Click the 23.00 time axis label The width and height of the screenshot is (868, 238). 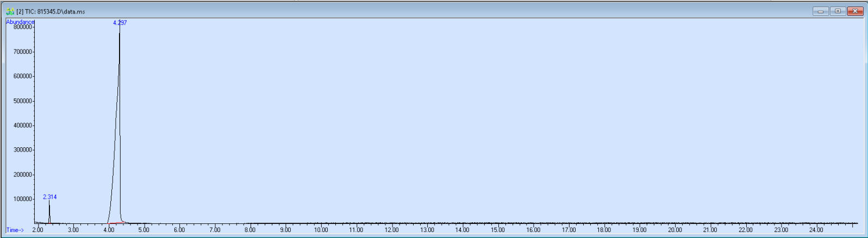pos(781,230)
